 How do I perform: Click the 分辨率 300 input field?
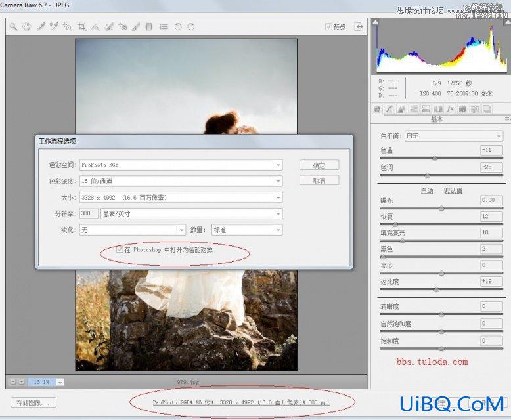click(x=89, y=213)
